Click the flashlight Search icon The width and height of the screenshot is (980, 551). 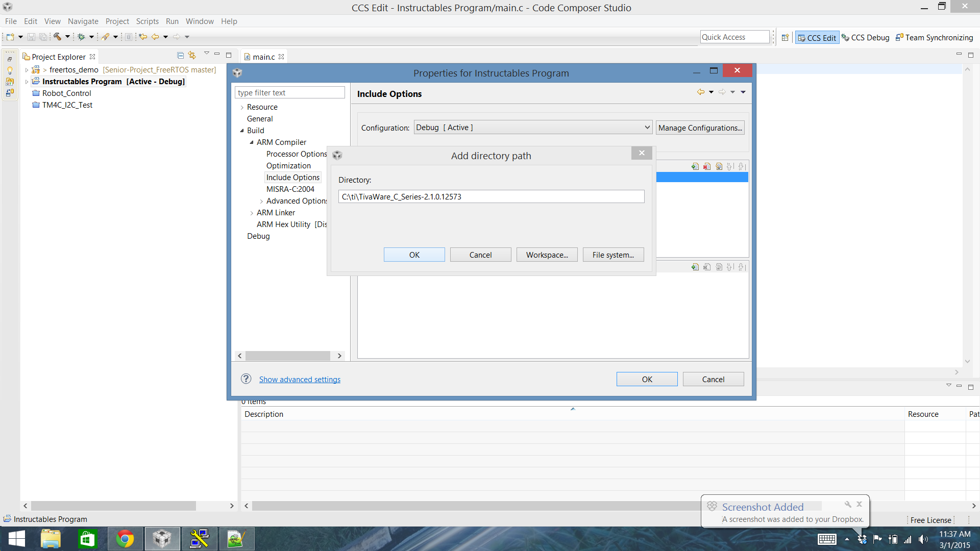point(105,37)
